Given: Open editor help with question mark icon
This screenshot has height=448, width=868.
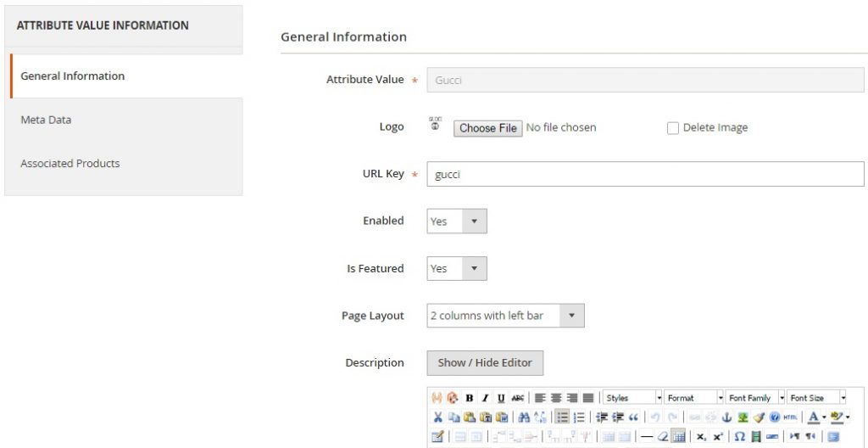Looking at the screenshot, I should (775, 417).
